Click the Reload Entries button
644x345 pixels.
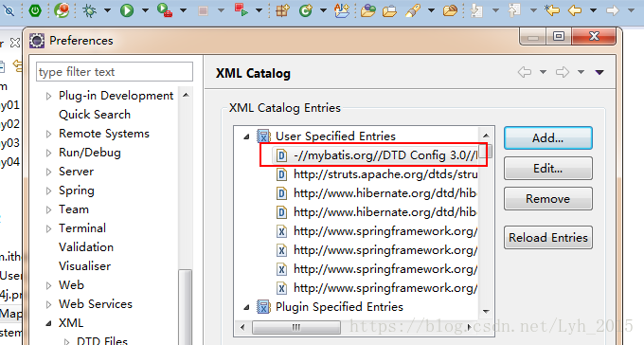click(548, 237)
